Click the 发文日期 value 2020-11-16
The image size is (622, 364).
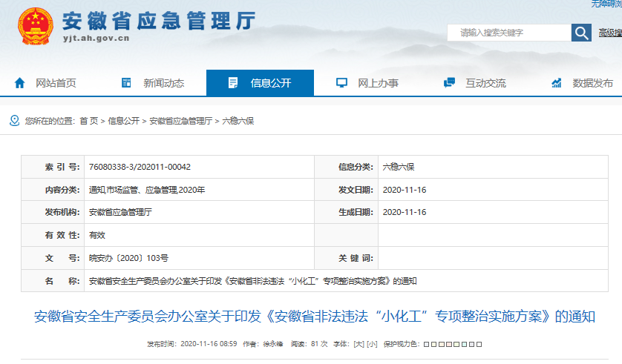pos(405,190)
